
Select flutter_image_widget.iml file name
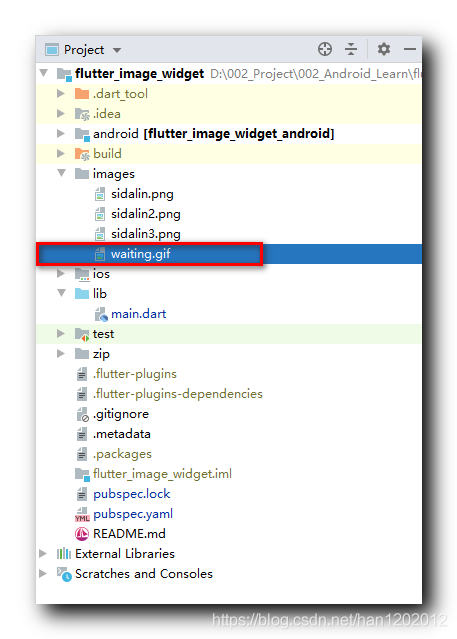tap(162, 474)
